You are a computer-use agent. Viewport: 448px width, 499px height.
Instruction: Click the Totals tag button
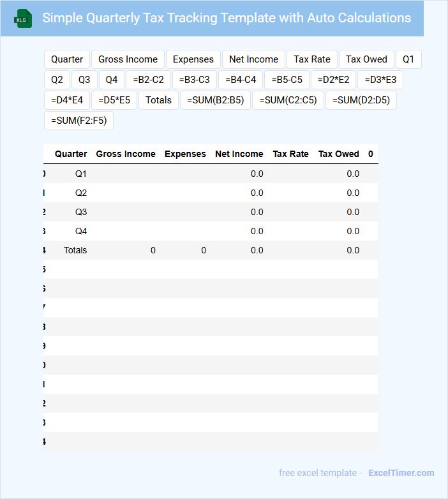(x=158, y=100)
